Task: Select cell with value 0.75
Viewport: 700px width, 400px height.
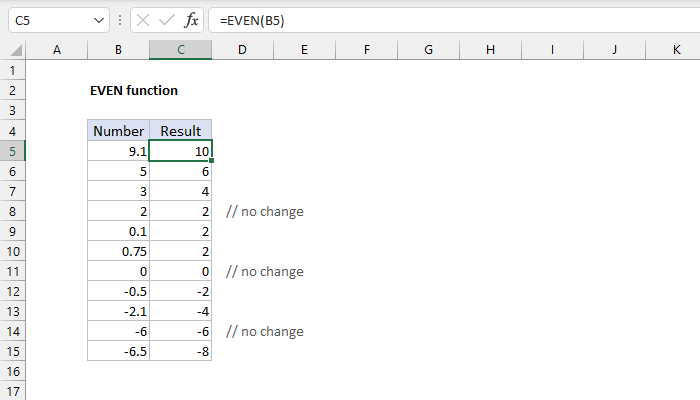Action: pos(118,251)
